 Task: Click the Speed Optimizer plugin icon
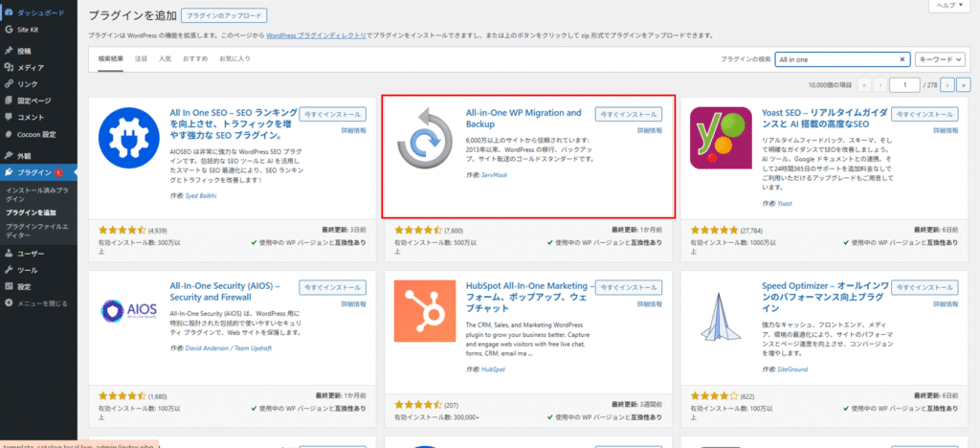(x=720, y=315)
